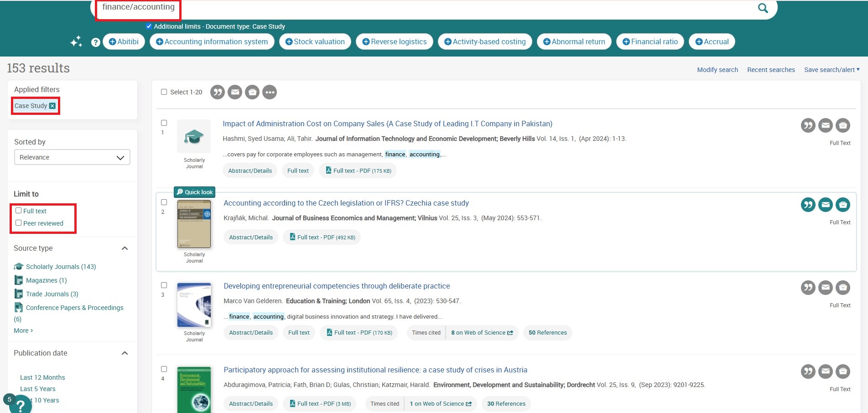Add Stock valuation suggested term

click(315, 41)
